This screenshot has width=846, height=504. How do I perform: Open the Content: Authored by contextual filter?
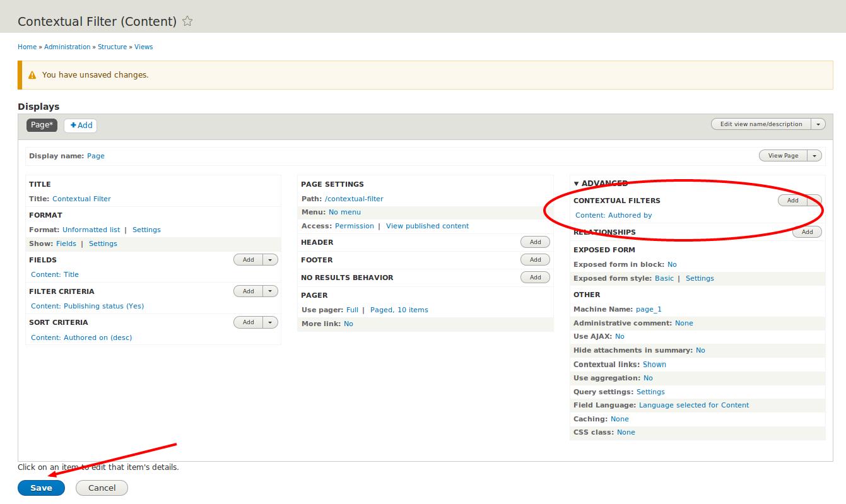click(614, 214)
